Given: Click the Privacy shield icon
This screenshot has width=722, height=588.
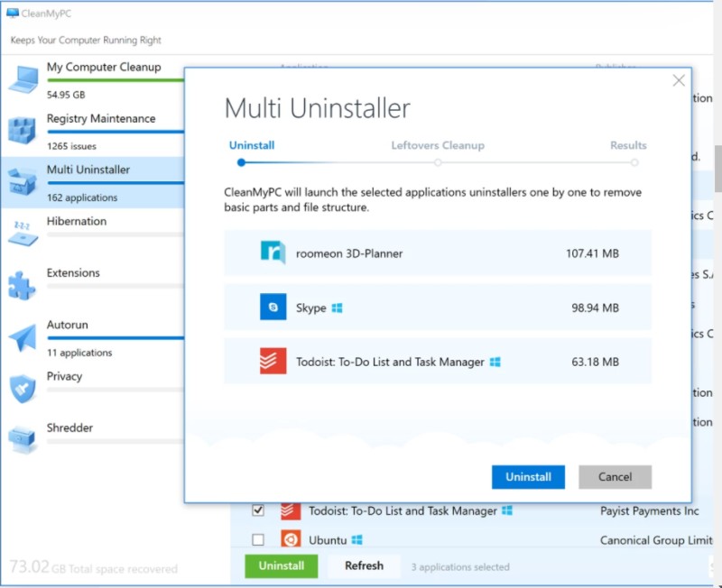Looking at the screenshot, I should (22, 389).
